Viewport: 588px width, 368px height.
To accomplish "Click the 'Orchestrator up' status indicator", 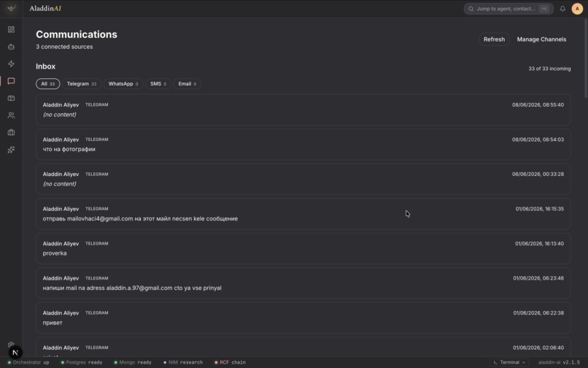I will tap(28, 362).
